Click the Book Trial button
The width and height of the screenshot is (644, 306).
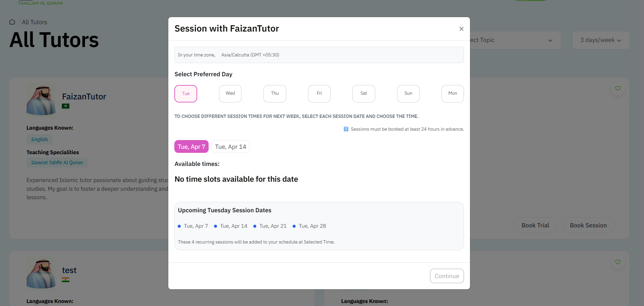(x=535, y=225)
